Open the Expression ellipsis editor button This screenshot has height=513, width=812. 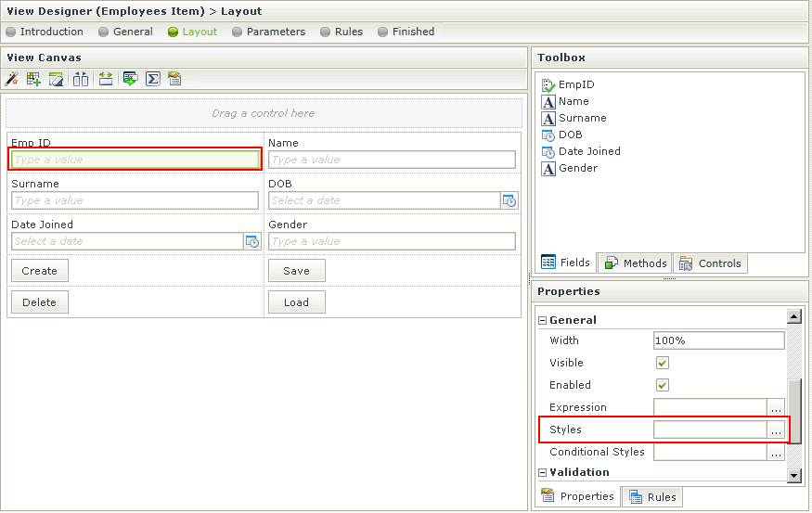pos(776,407)
